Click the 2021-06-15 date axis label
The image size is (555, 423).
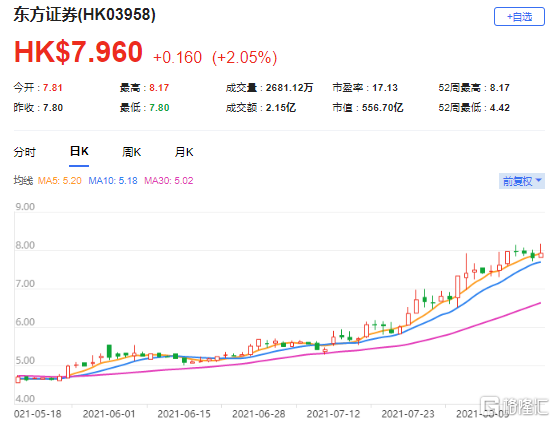click(184, 414)
